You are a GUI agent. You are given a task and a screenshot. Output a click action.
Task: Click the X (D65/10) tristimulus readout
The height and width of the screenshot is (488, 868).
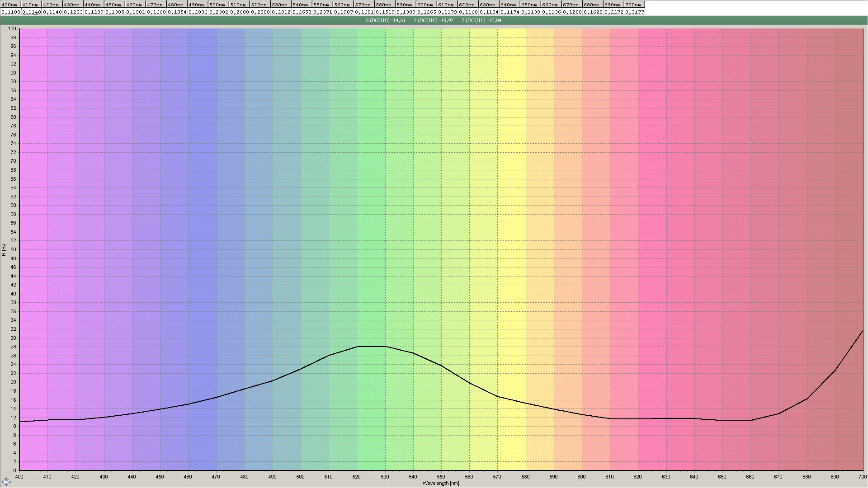[x=385, y=20]
